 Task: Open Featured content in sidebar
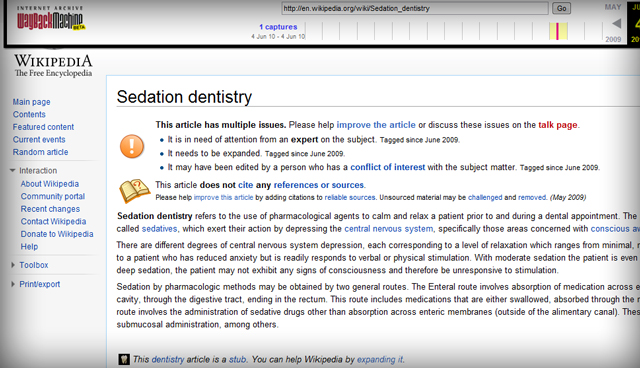click(x=43, y=127)
